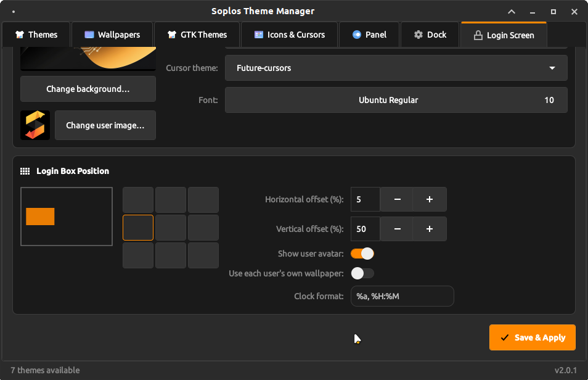
Task: Select the Icons & Cursors tab
Action: [x=290, y=35]
